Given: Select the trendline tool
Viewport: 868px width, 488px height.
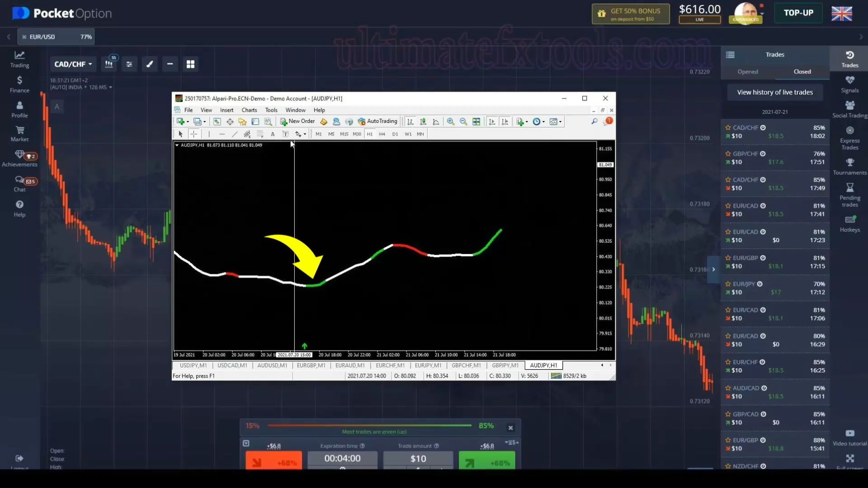Looking at the screenshot, I should click(x=234, y=134).
